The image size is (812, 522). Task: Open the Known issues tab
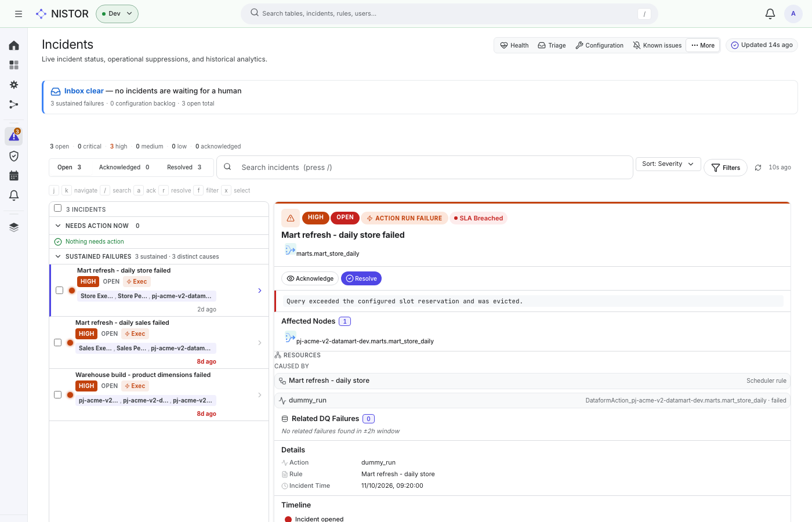coord(657,45)
